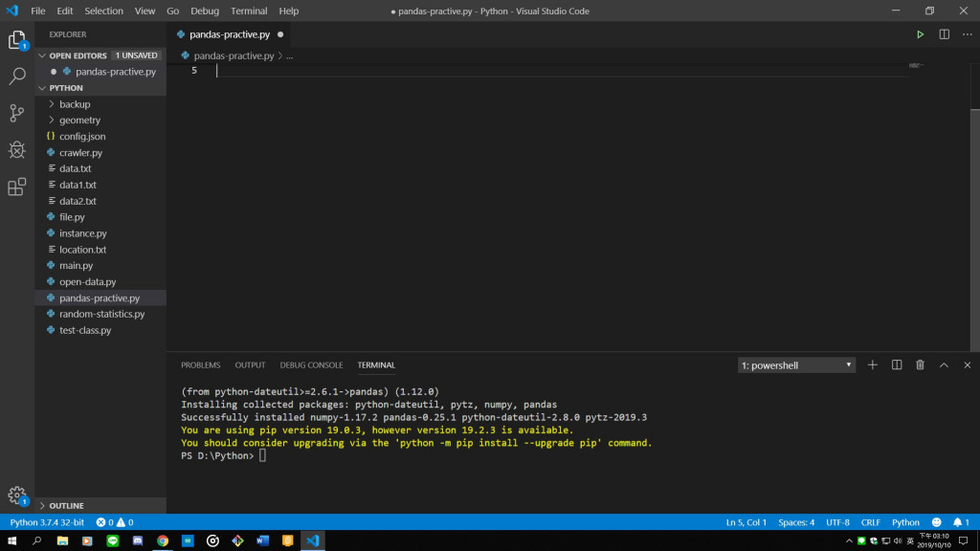This screenshot has width=980, height=551.
Task: Open the Debug menu
Action: click(205, 11)
